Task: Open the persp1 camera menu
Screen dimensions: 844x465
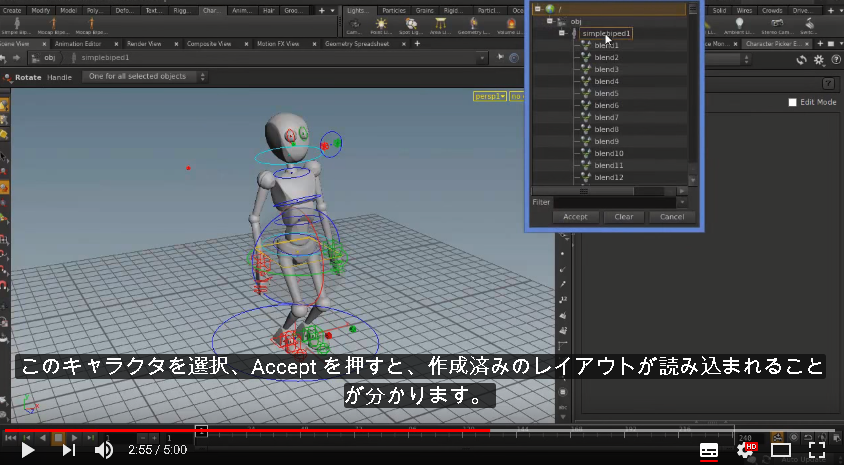Action: (490, 96)
